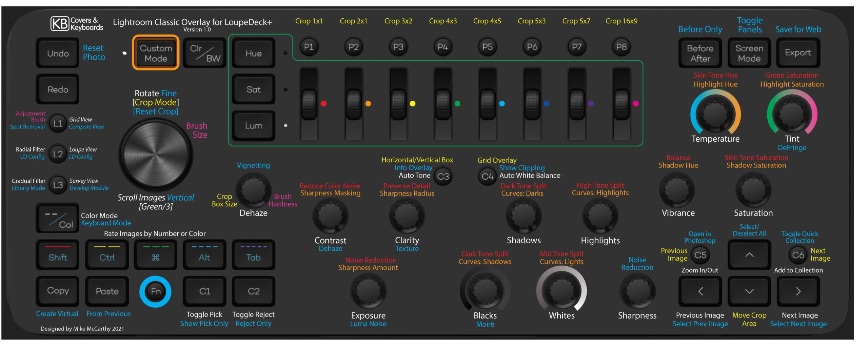Screen dimensions: 868x345
Task: Select the Hue mode key
Action: point(253,53)
